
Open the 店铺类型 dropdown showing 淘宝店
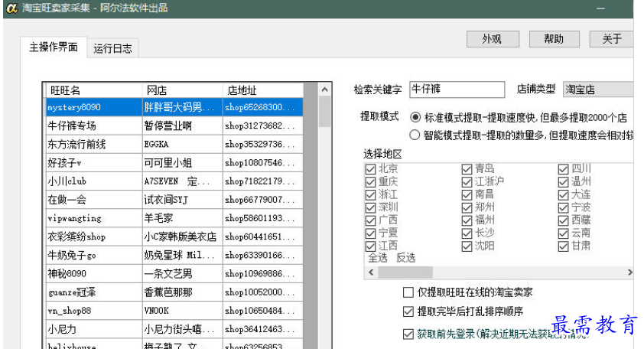tap(598, 90)
